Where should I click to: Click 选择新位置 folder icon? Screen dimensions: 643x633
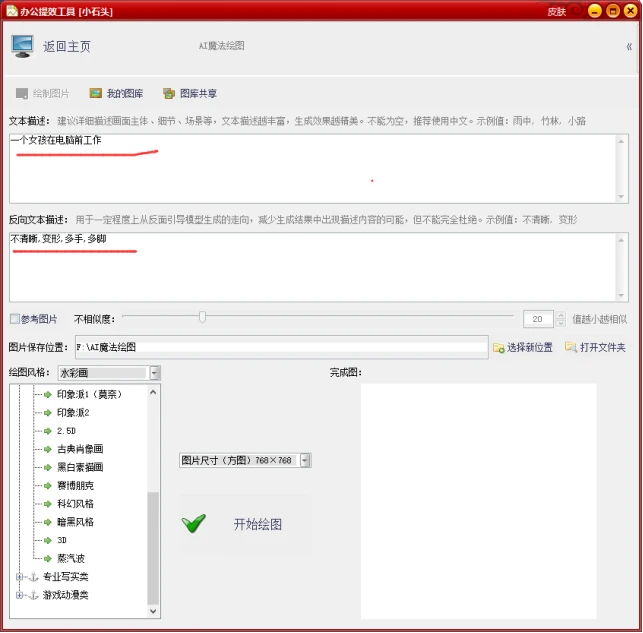pyautogui.click(x=499, y=348)
